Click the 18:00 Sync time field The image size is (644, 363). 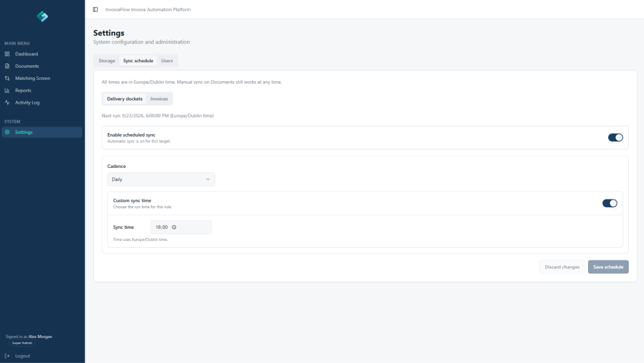tap(181, 227)
